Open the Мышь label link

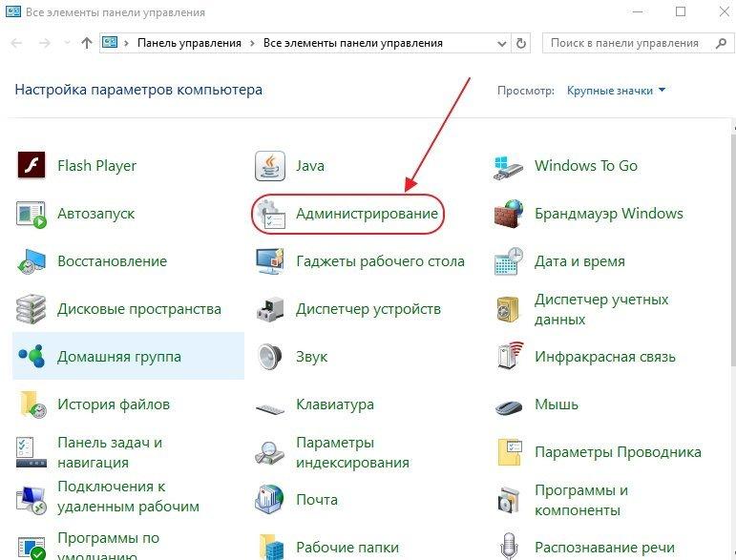(x=557, y=404)
